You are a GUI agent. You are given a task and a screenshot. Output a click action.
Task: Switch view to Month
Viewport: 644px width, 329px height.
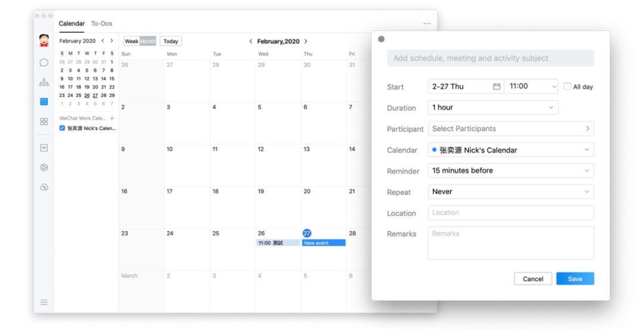[147, 41]
